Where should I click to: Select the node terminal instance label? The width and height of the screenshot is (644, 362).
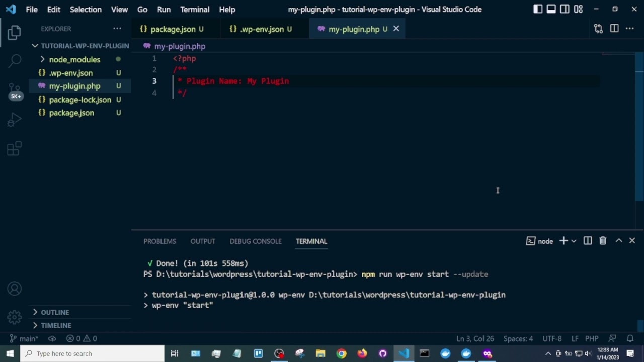(540, 241)
